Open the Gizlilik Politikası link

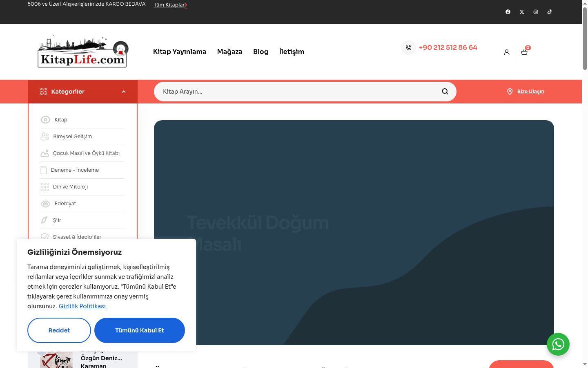(82, 306)
